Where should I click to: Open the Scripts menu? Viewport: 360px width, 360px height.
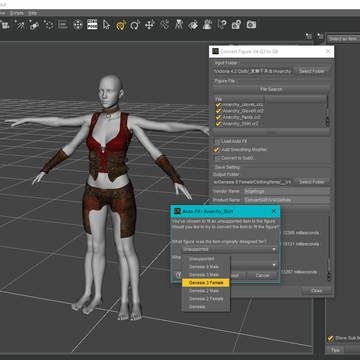pos(16,13)
